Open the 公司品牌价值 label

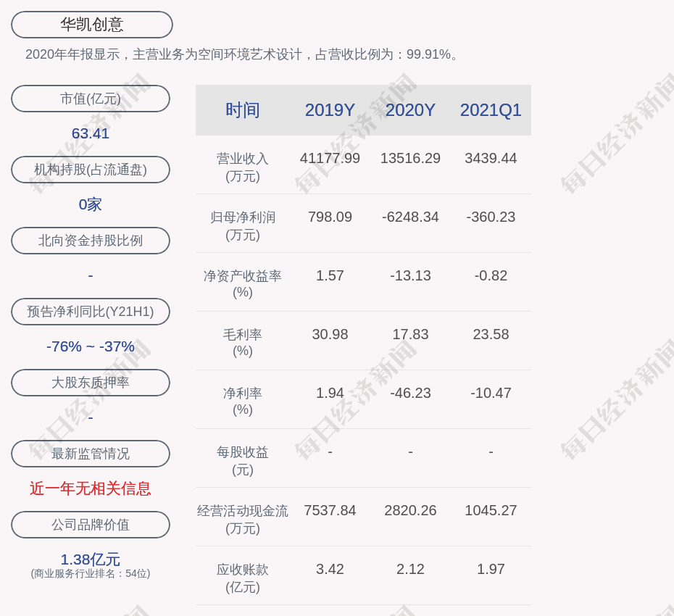[x=91, y=525]
